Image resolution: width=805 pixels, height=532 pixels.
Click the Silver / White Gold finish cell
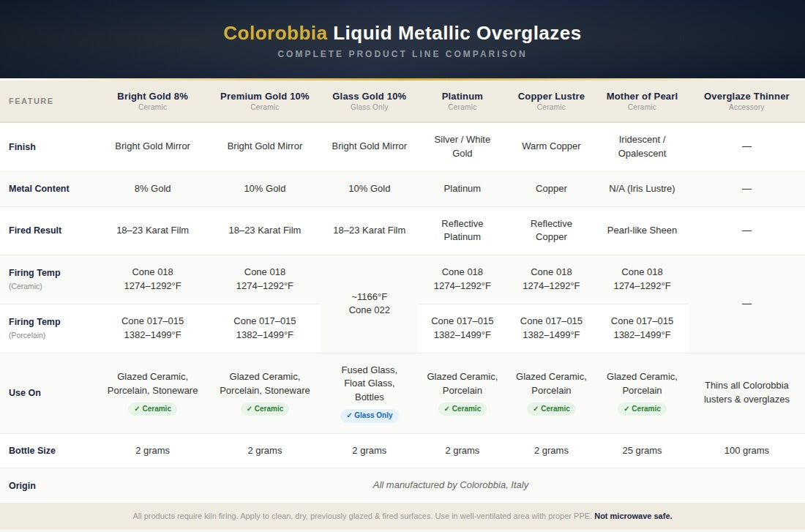tap(462, 146)
